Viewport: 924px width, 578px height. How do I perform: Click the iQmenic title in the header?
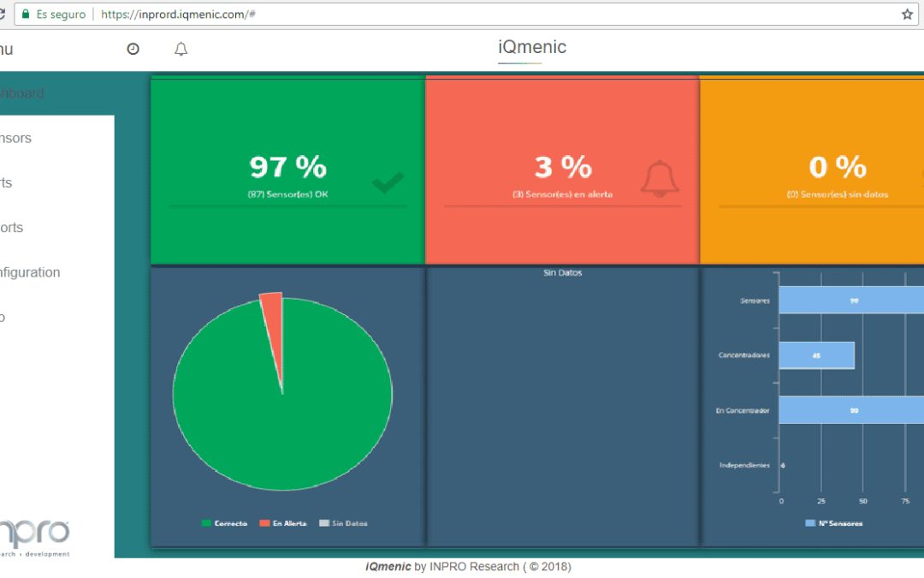point(532,47)
